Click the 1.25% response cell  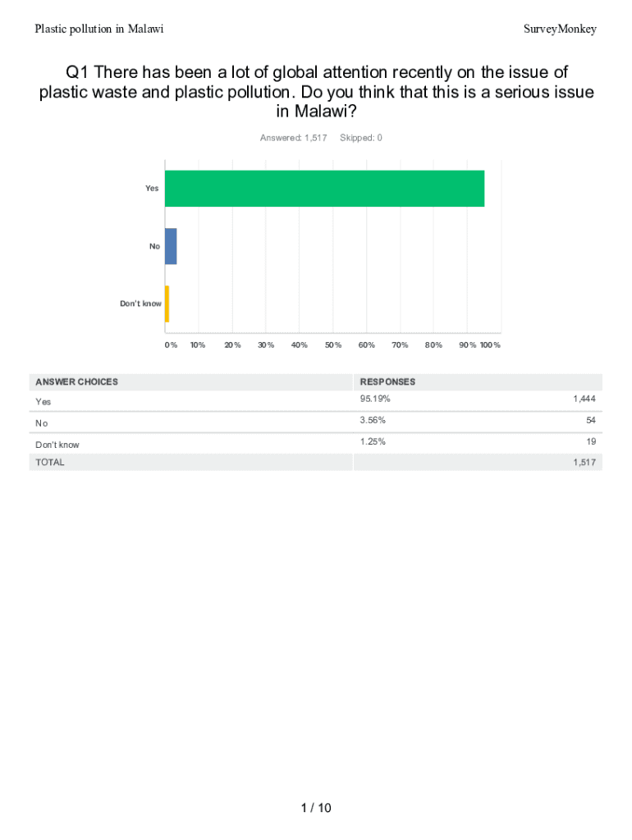click(x=373, y=441)
